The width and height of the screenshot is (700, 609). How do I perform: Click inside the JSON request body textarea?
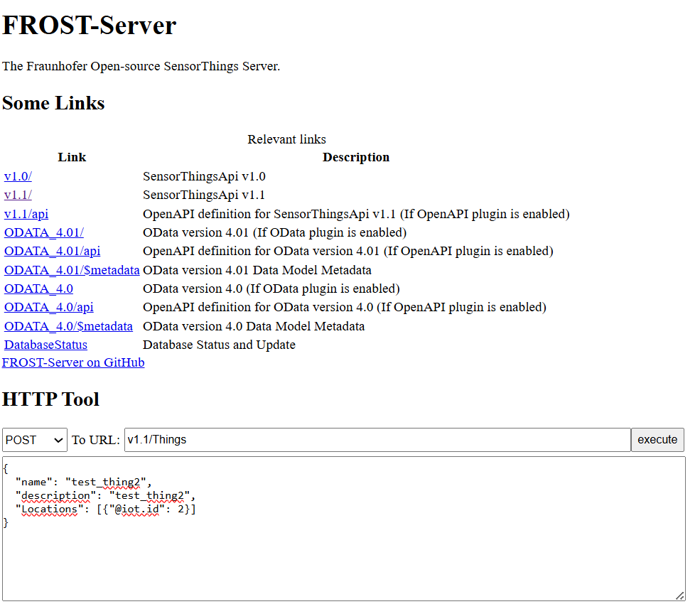click(344, 529)
